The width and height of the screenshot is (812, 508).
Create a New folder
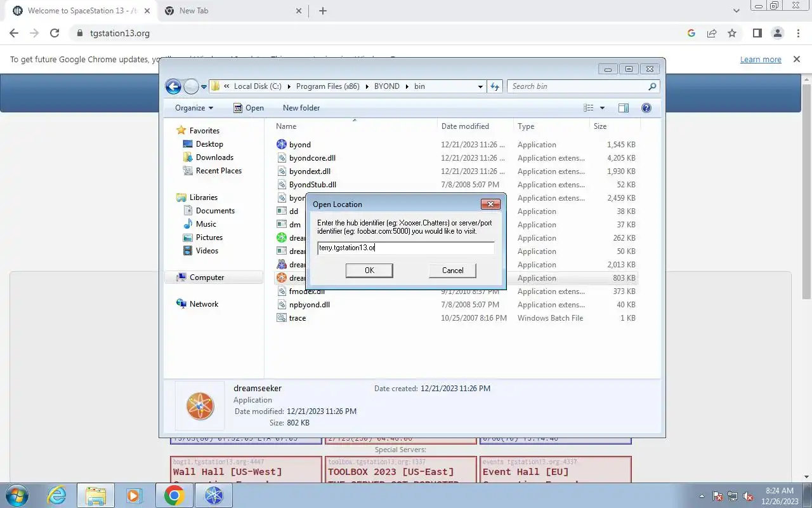[301, 108]
